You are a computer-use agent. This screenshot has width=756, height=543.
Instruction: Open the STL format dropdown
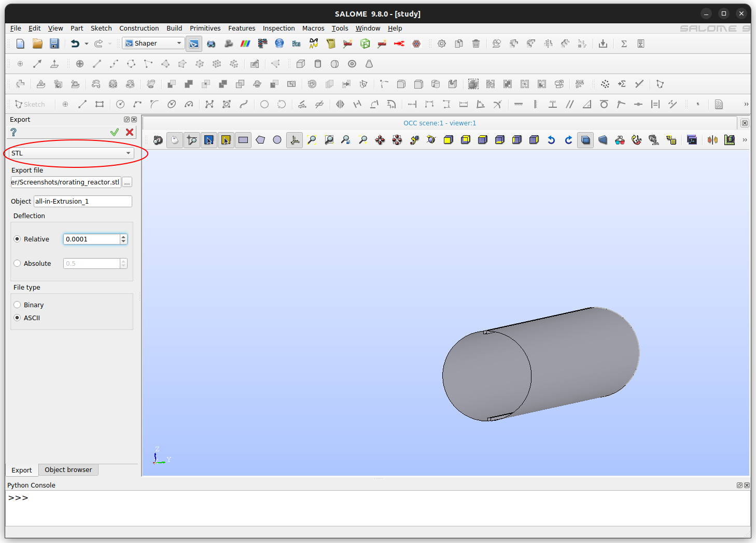click(x=72, y=153)
